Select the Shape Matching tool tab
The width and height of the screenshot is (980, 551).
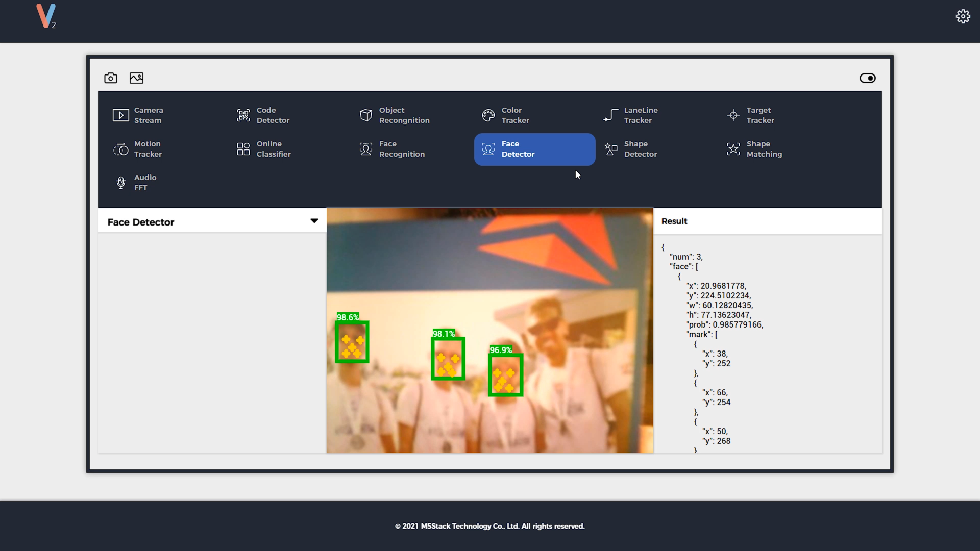point(765,148)
